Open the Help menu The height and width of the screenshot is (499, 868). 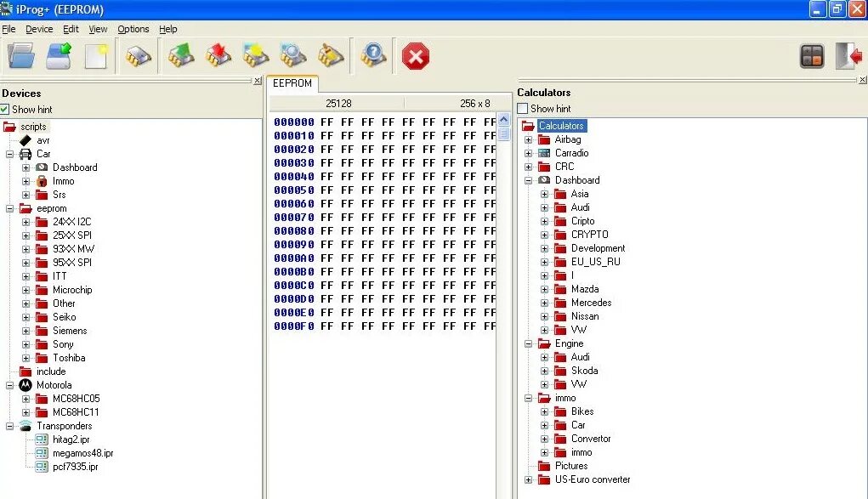coord(167,29)
